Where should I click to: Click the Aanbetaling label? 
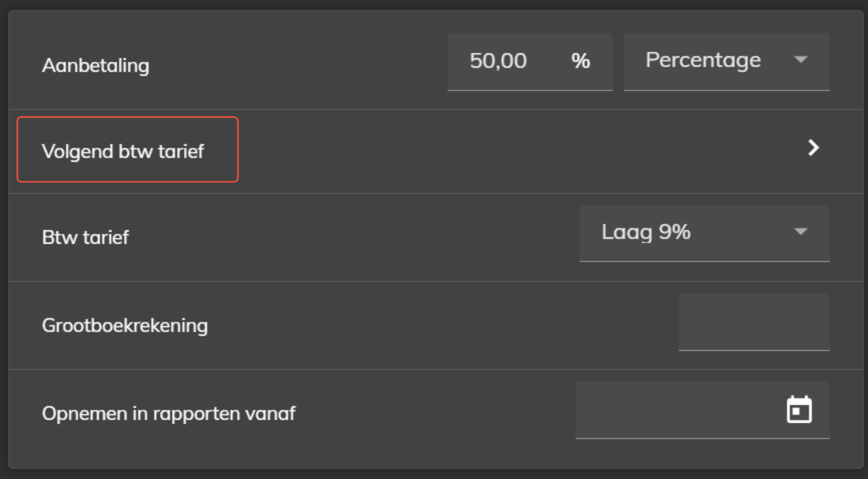[95, 65]
